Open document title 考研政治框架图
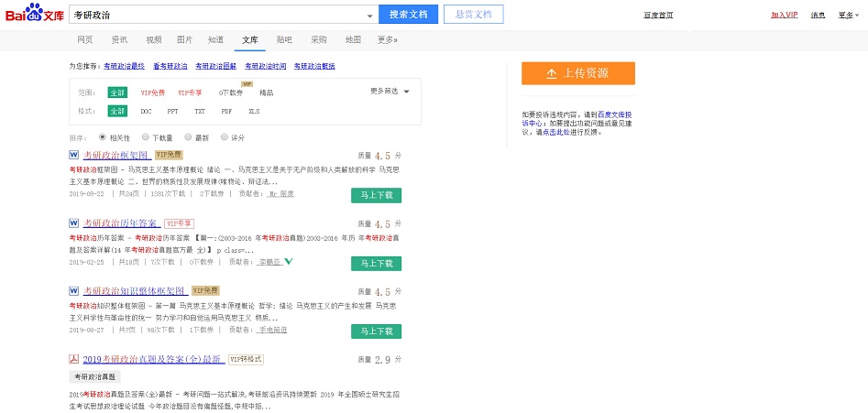Screen dimensions: 868x413 click(x=115, y=155)
